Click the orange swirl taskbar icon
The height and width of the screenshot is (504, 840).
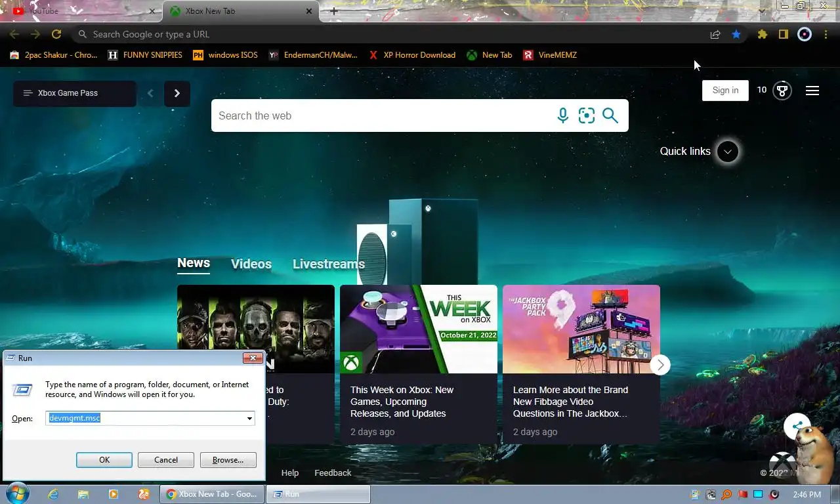tap(144, 494)
